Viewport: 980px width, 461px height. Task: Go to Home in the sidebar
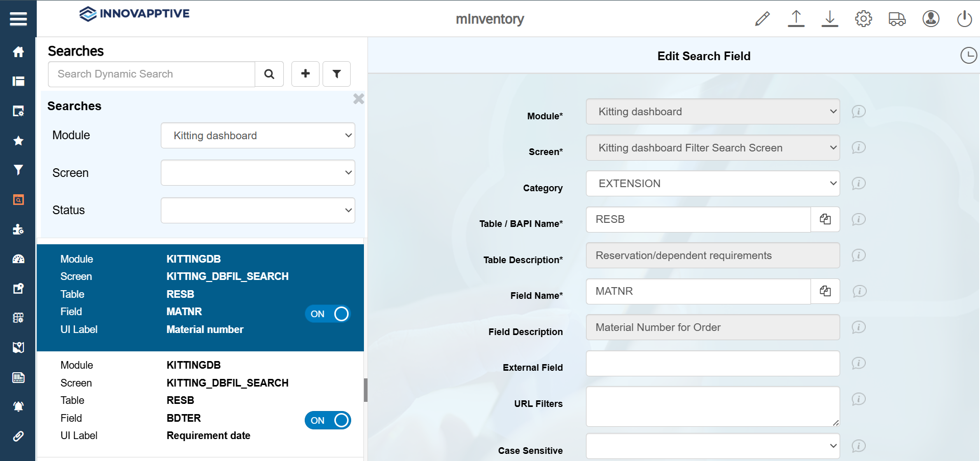click(18, 52)
